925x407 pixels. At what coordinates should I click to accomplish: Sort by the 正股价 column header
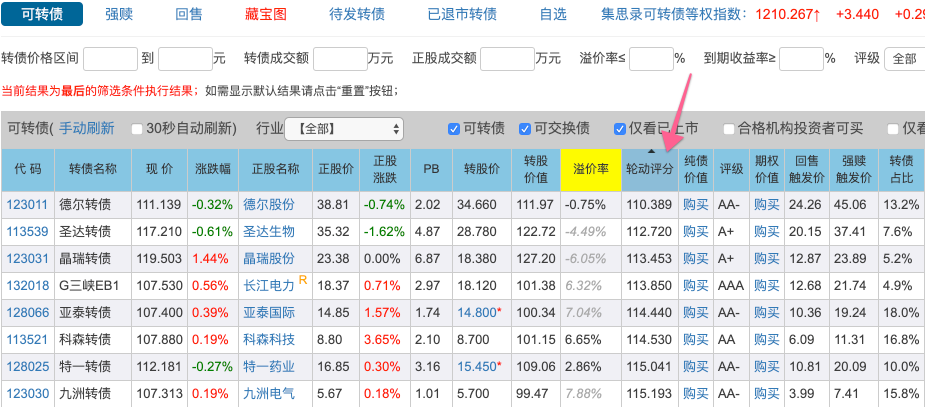tap(336, 169)
